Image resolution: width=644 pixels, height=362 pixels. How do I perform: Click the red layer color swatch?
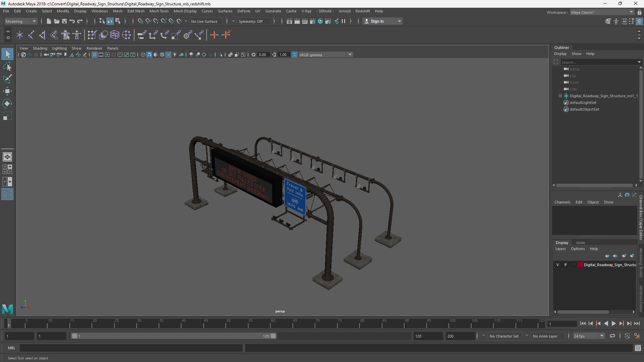(x=580, y=265)
